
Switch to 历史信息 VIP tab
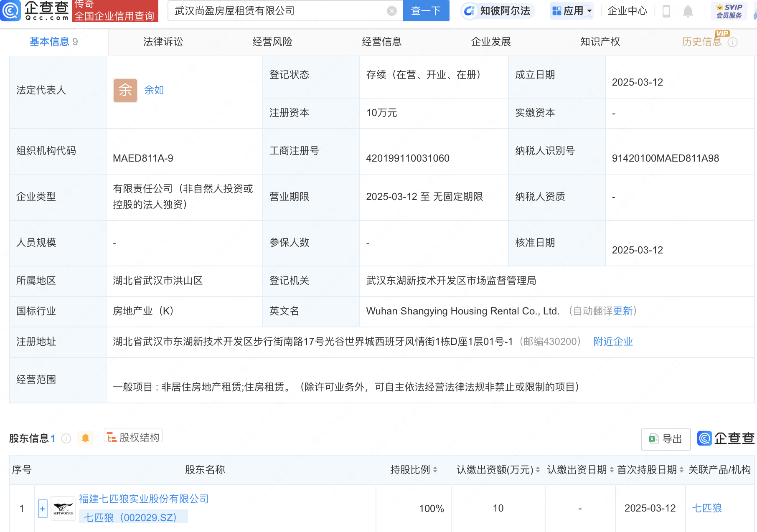[x=702, y=42]
